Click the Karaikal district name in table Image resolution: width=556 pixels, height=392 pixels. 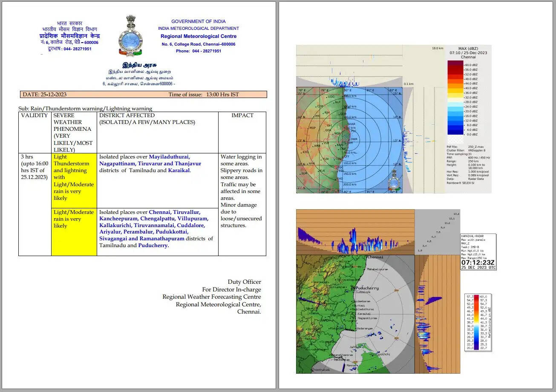click(x=179, y=170)
